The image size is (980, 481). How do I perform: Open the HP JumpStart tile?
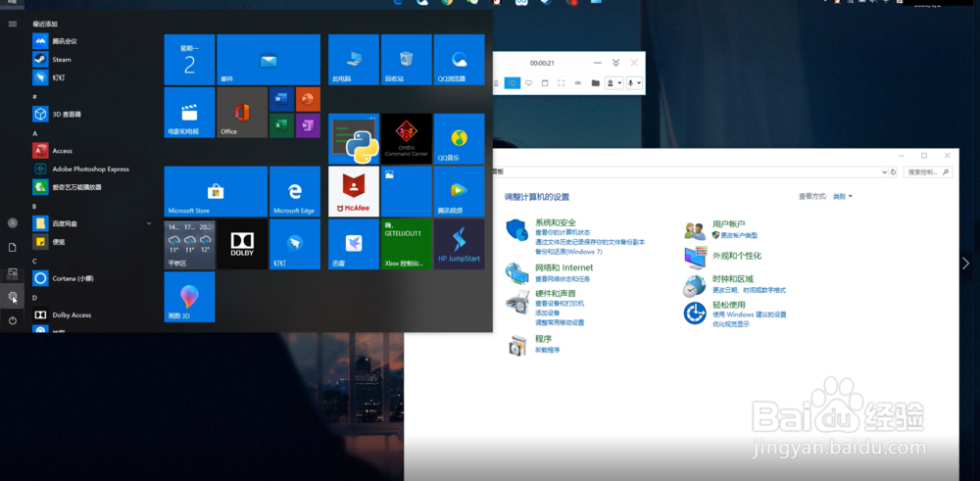(x=460, y=244)
